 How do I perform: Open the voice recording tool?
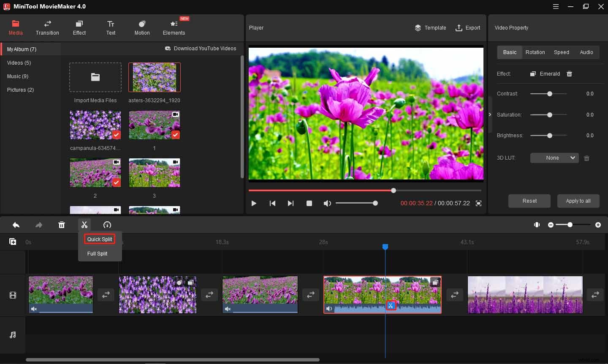(x=107, y=225)
